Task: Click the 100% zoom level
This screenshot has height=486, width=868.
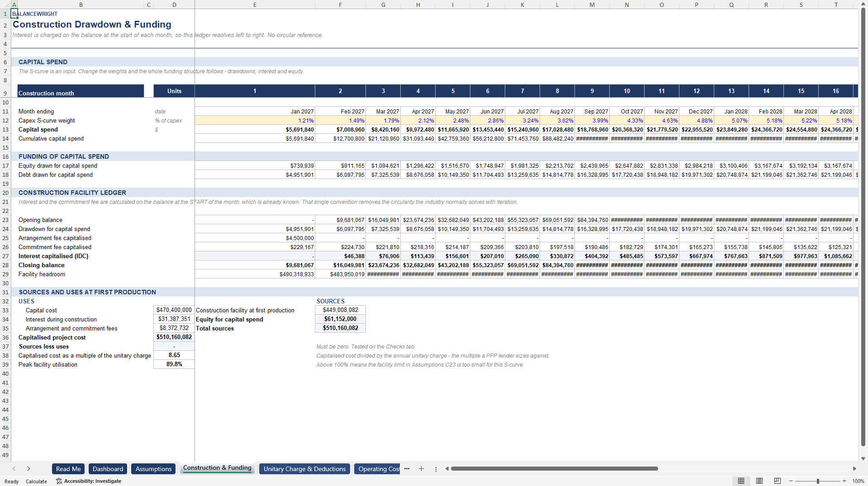Action: (x=858, y=481)
